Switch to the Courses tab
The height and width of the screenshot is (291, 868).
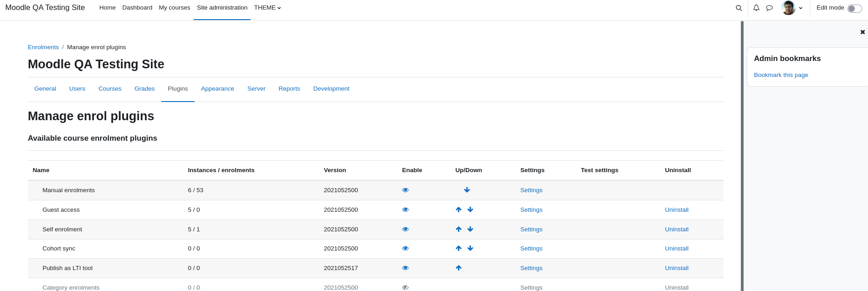(110, 89)
